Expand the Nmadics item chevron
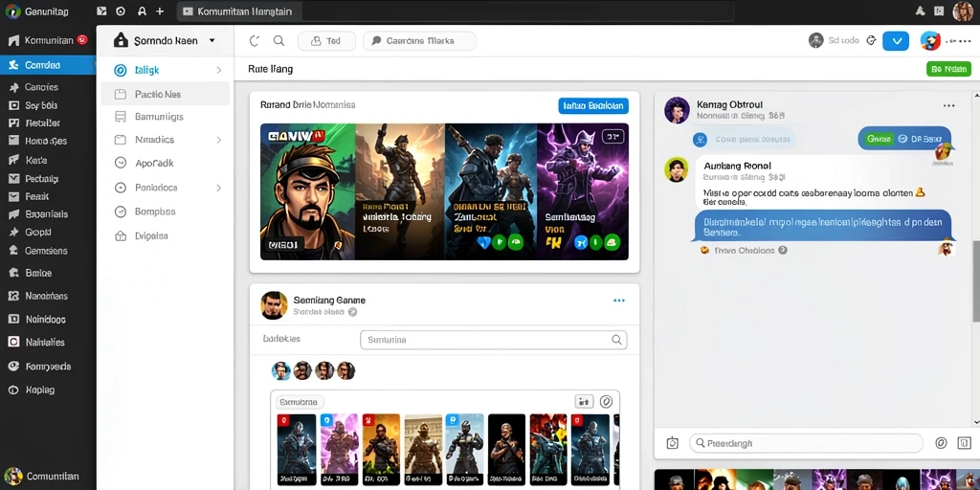Screen dimensions: 980x490 [219, 140]
